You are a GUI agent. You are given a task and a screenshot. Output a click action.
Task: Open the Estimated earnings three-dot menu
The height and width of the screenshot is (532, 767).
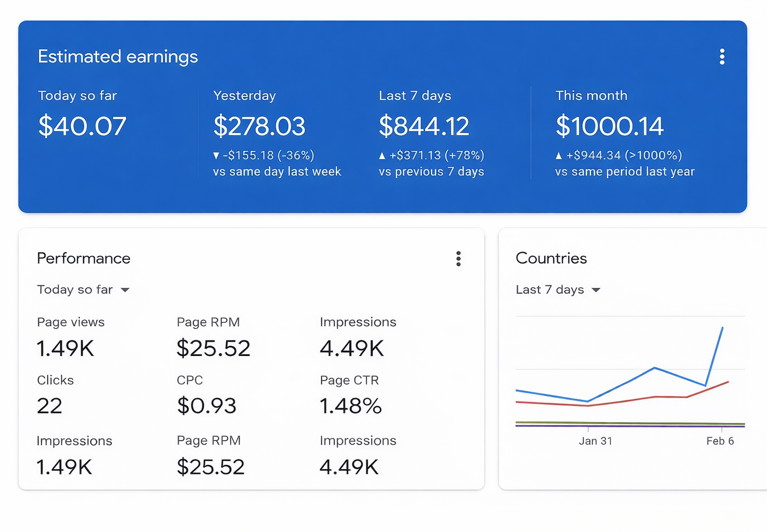click(722, 57)
